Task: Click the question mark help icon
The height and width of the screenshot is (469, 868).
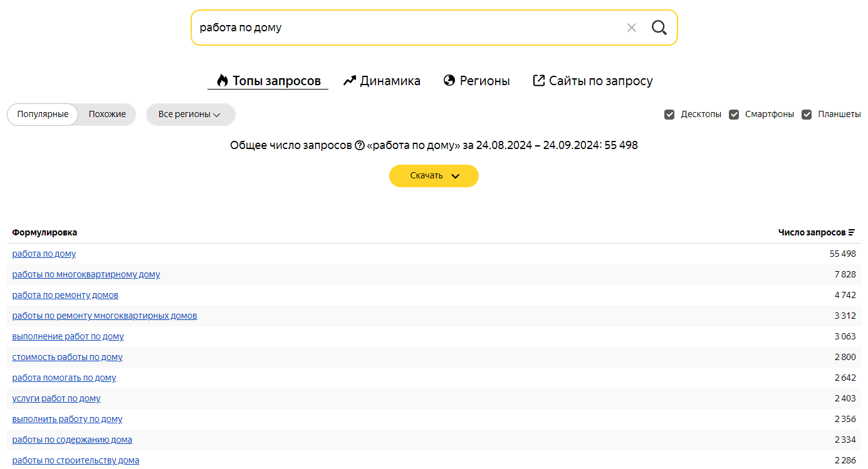Action: [360, 145]
